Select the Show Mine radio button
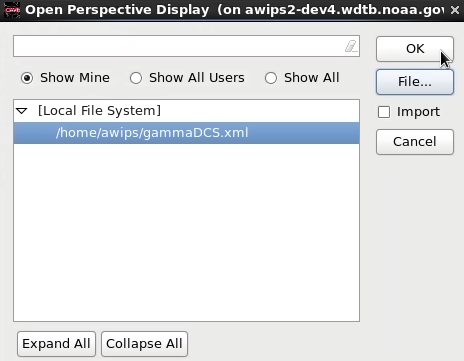 click(x=27, y=78)
